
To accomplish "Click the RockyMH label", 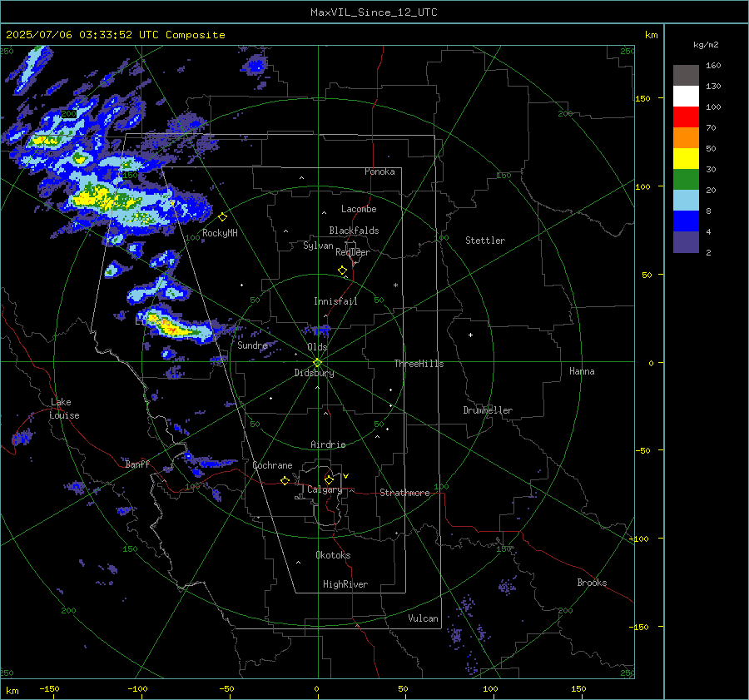I will click(x=220, y=233).
